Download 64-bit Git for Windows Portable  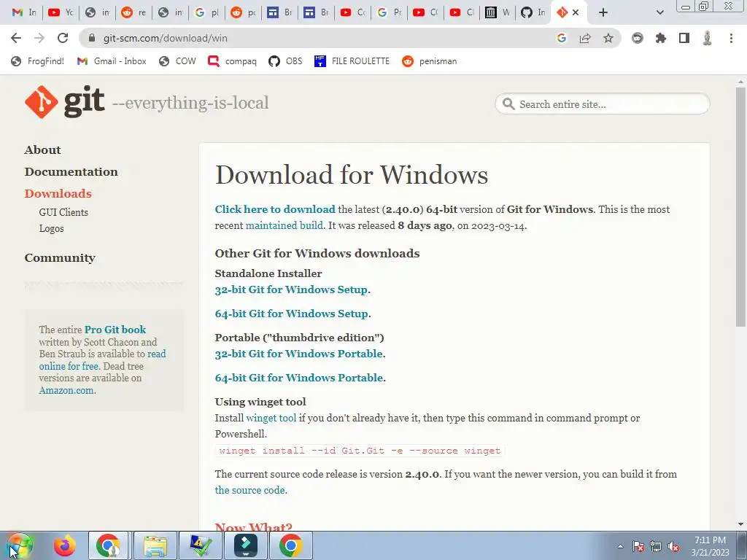tap(298, 378)
